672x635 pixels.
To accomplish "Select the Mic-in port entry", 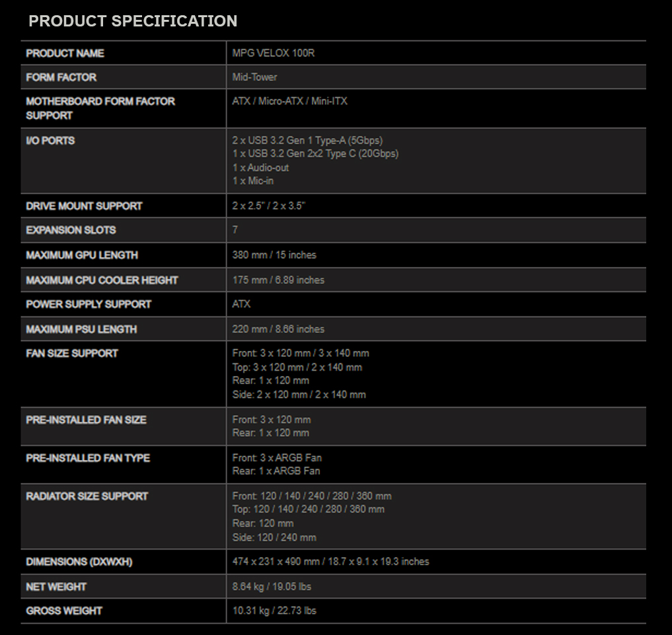I will pos(252,180).
